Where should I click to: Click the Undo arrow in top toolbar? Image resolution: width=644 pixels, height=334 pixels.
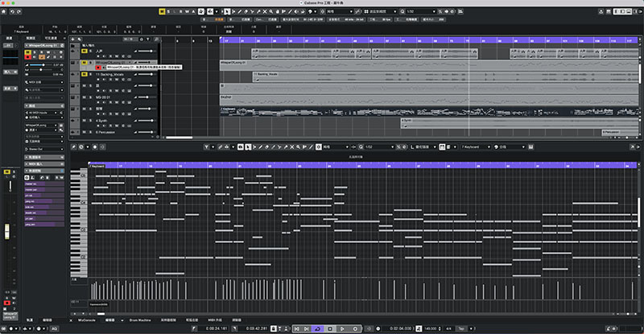click(x=12, y=11)
